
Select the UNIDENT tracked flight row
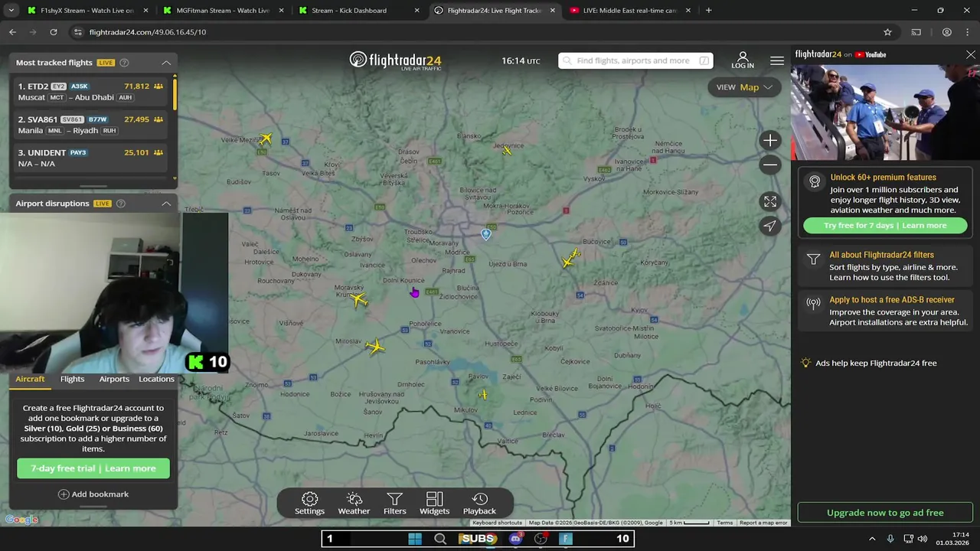pos(92,158)
